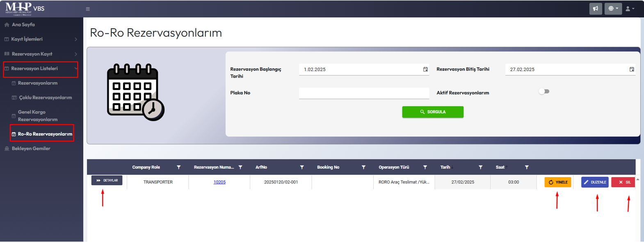Open reservation number 10205 link
The width and height of the screenshot is (644, 242).
click(219, 182)
